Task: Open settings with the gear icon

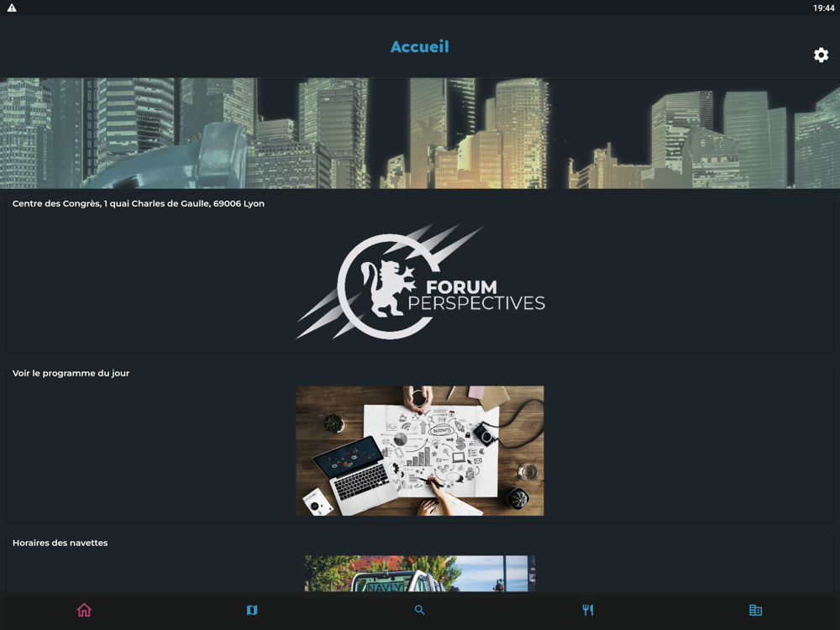Action: (x=821, y=55)
